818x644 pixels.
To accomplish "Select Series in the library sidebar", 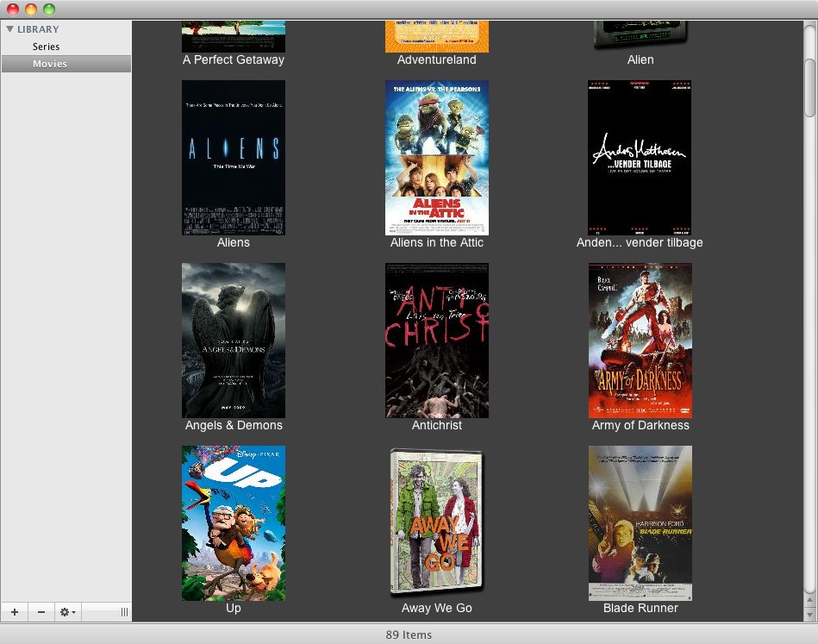I will point(47,47).
